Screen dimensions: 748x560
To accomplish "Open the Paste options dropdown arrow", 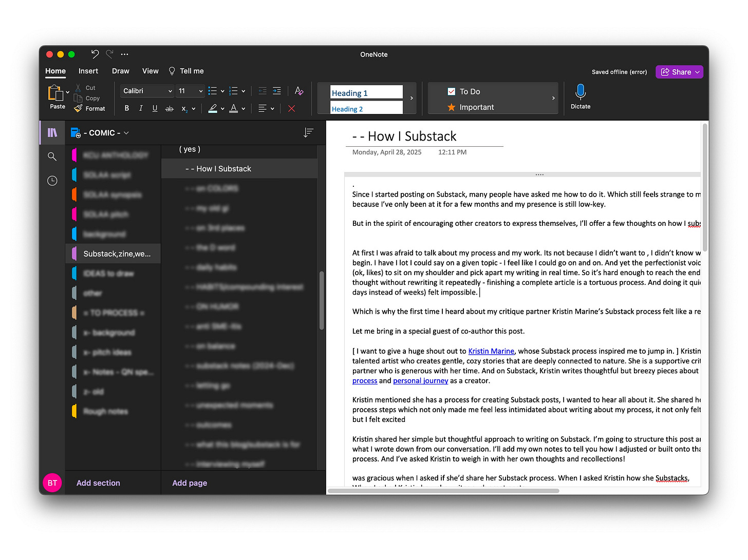I will pyautogui.click(x=67, y=92).
